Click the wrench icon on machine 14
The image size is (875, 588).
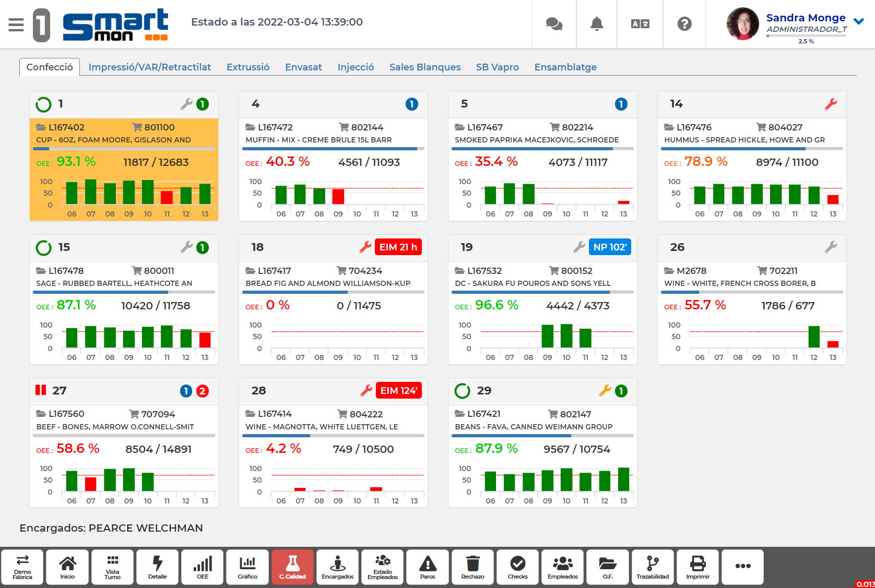click(829, 104)
